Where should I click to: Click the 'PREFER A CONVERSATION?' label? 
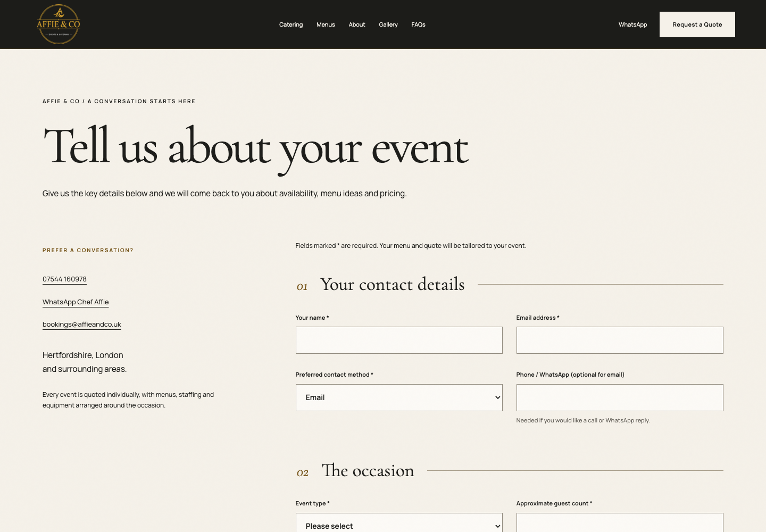(88, 251)
